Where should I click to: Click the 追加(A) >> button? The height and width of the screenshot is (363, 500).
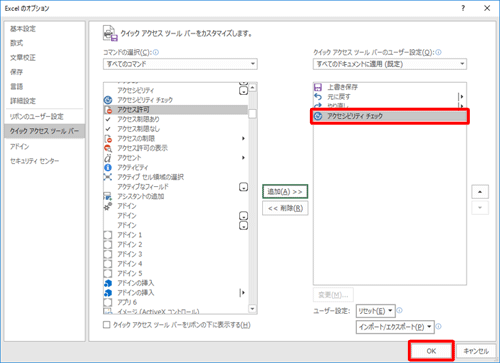point(285,192)
